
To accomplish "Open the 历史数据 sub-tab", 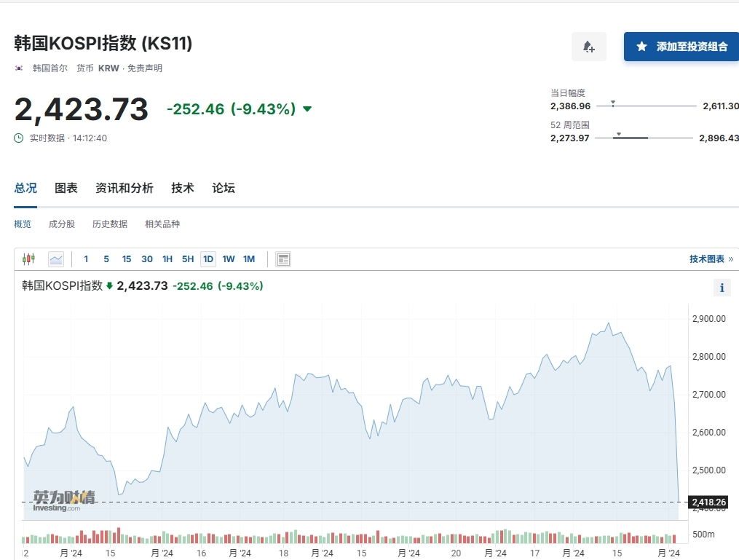I will [x=110, y=224].
